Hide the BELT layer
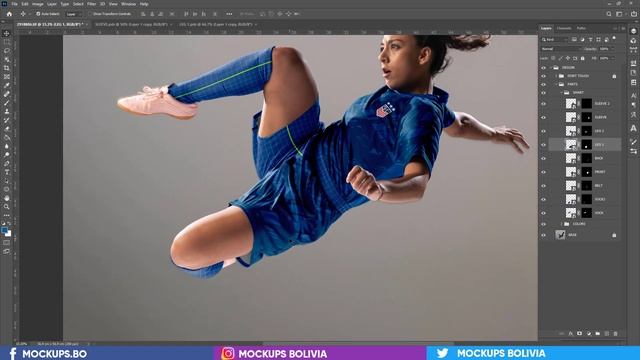 (543, 186)
